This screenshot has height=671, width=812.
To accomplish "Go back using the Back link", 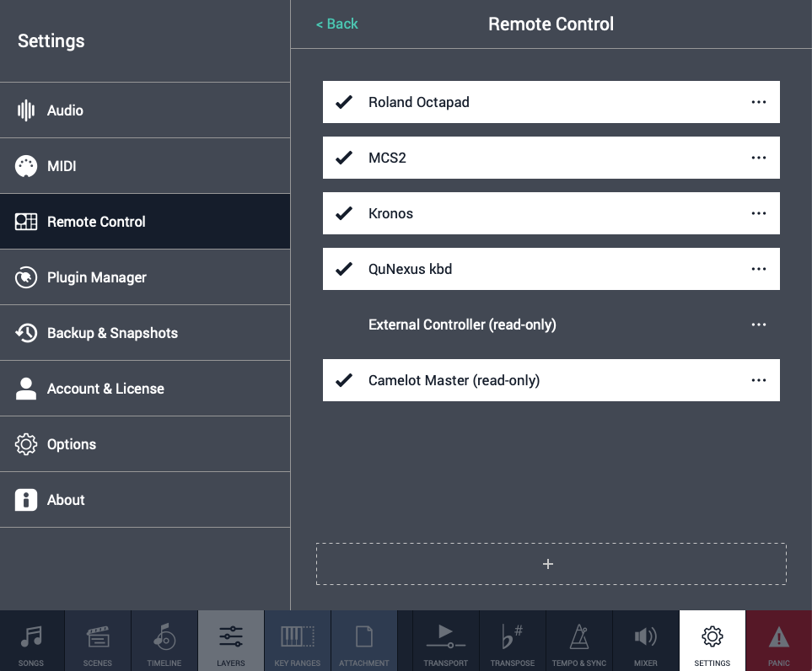I will tap(336, 24).
